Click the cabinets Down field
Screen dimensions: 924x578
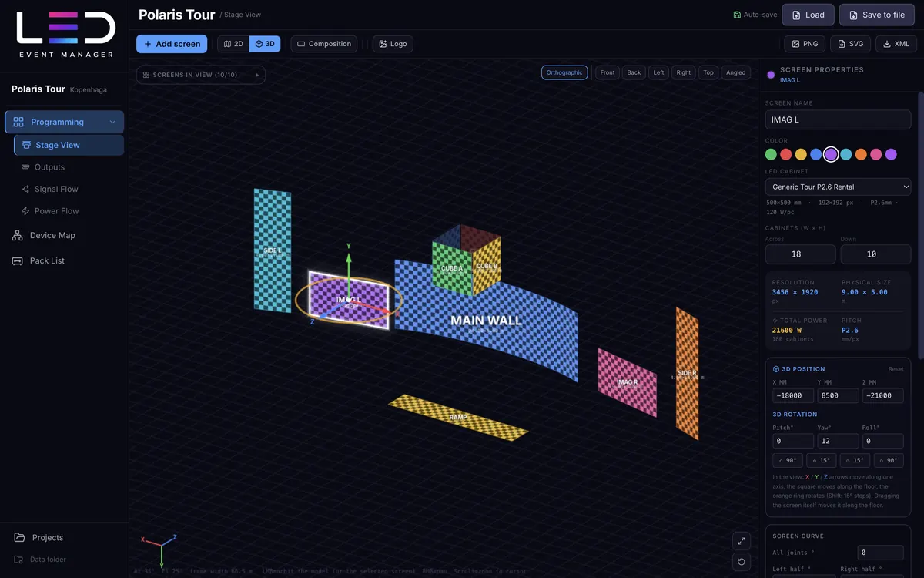click(x=875, y=254)
